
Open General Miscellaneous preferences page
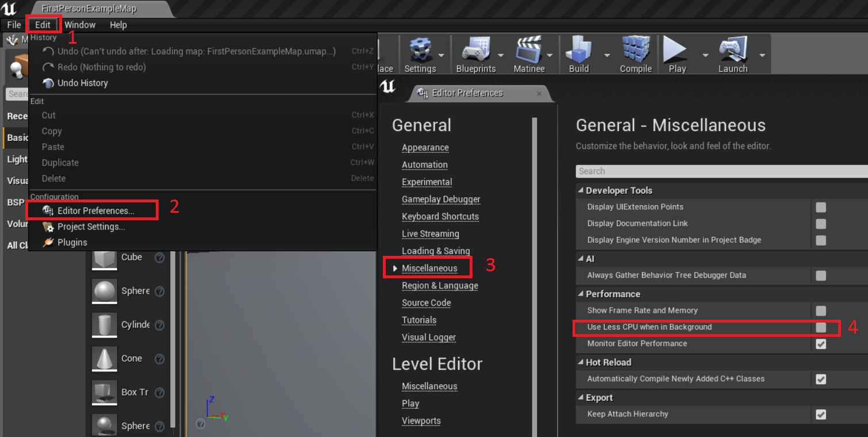coord(429,269)
